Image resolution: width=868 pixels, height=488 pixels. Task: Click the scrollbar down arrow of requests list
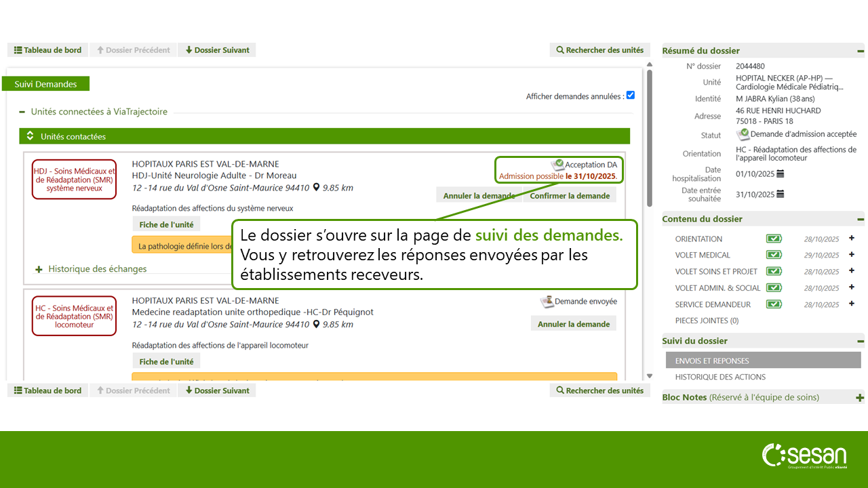pyautogui.click(x=650, y=375)
